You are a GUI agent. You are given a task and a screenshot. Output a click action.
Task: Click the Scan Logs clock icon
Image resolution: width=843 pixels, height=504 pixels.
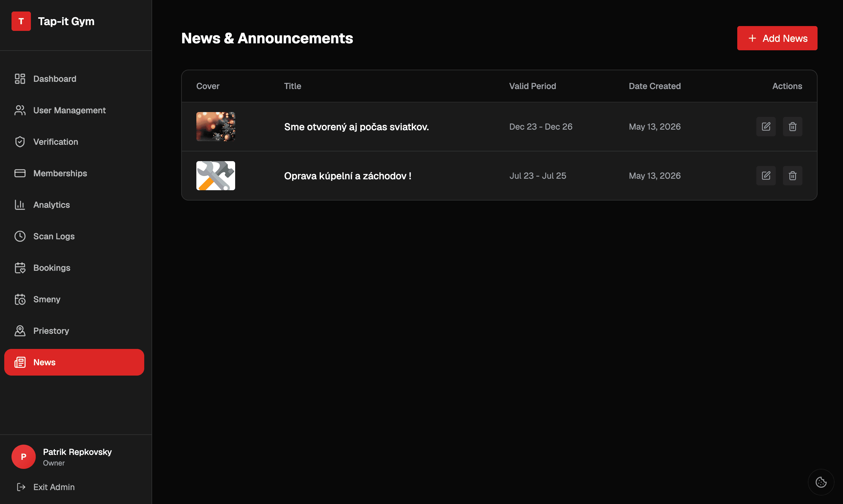pyautogui.click(x=20, y=236)
